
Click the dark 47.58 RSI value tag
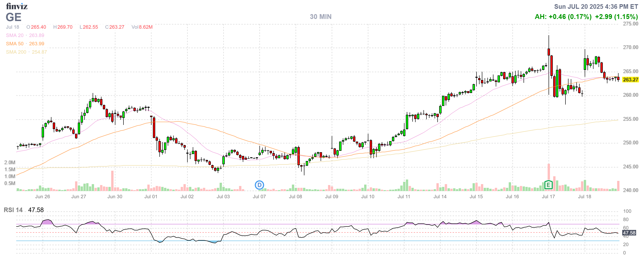pyautogui.click(x=629, y=233)
